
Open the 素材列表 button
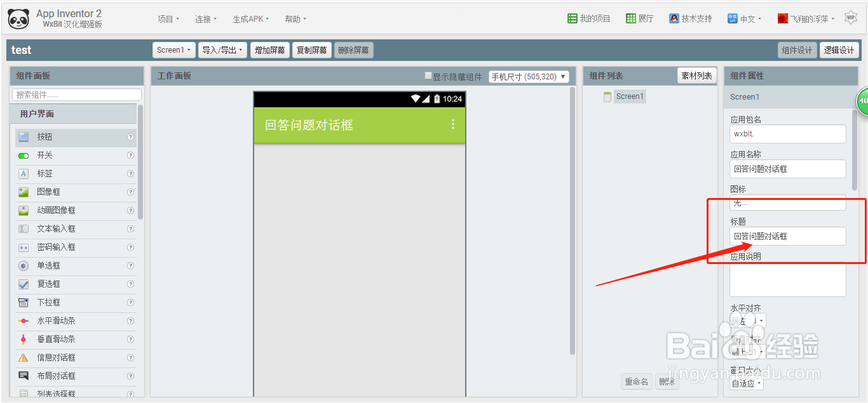(x=697, y=76)
